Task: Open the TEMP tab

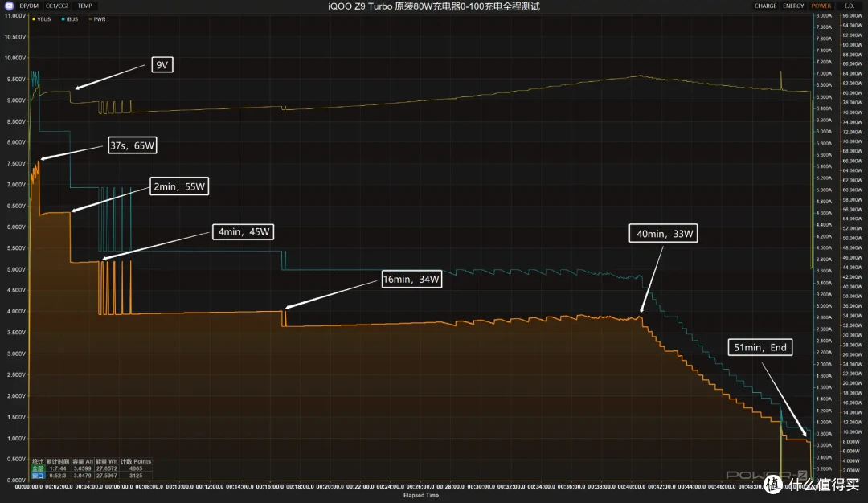Action: coord(84,6)
